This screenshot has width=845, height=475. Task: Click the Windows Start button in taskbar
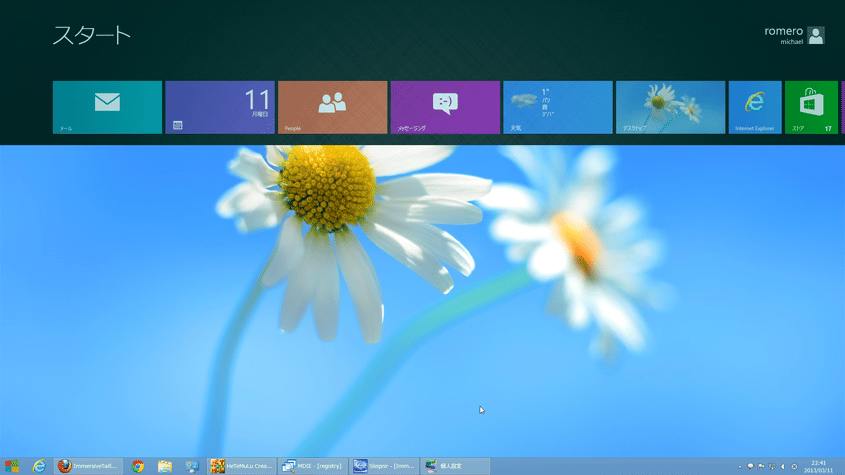11,466
